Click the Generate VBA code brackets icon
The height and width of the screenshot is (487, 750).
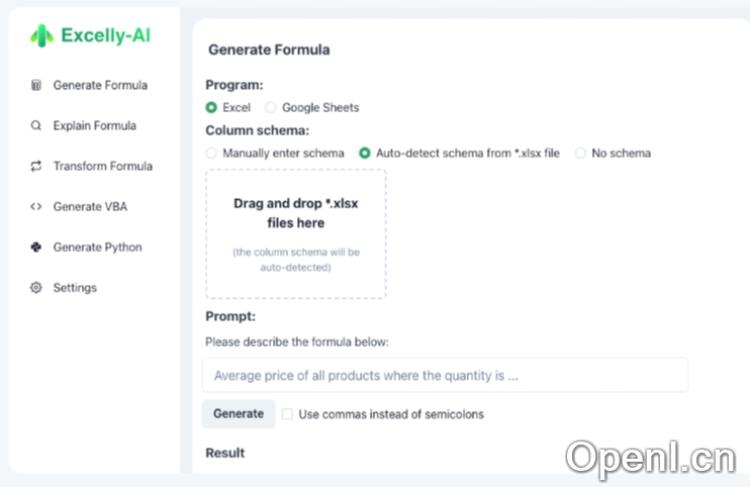click(x=36, y=207)
